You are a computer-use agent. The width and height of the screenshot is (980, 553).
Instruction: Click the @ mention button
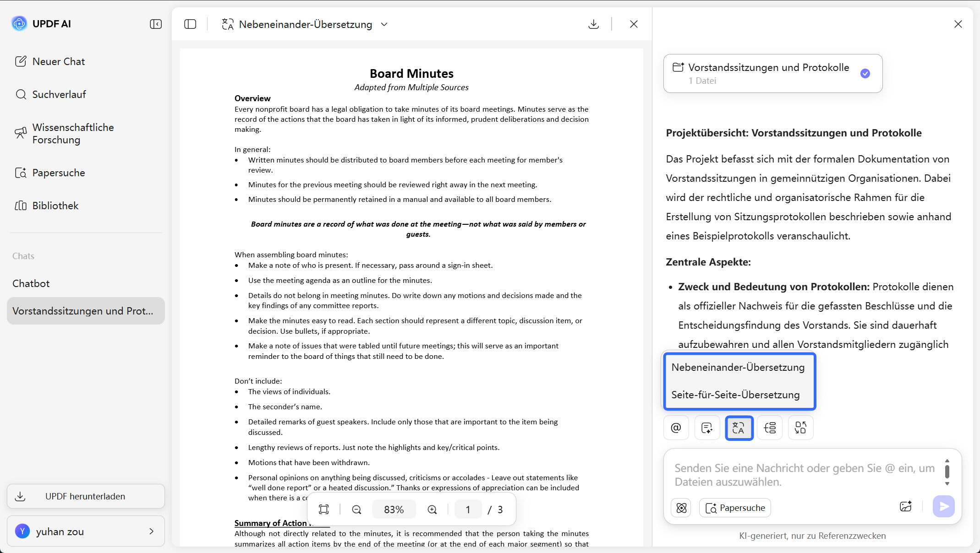pyautogui.click(x=676, y=428)
